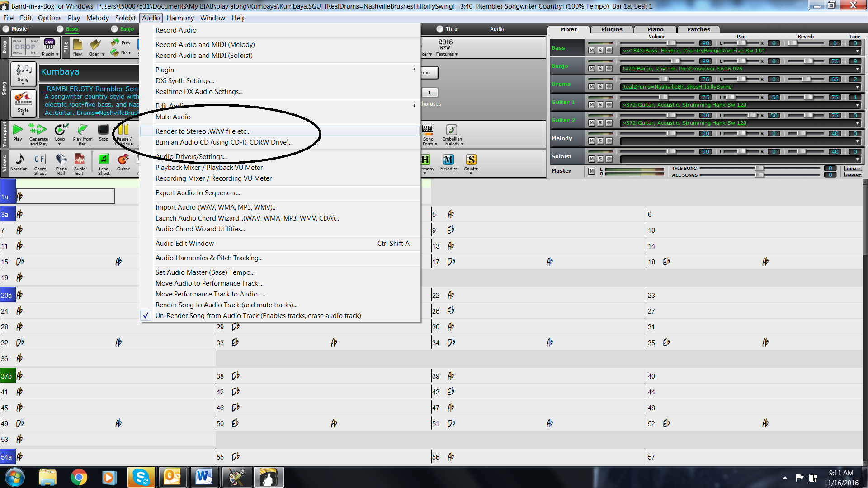Screen dimensions: 868x488
Task: Select Record Audio menu item
Action: (x=280, y=30)
